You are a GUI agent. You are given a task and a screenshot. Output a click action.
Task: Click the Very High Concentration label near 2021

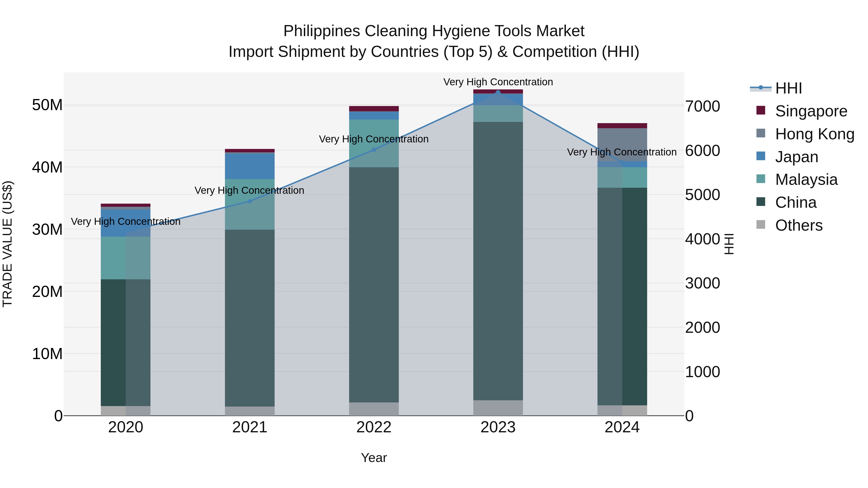[249, 190]
